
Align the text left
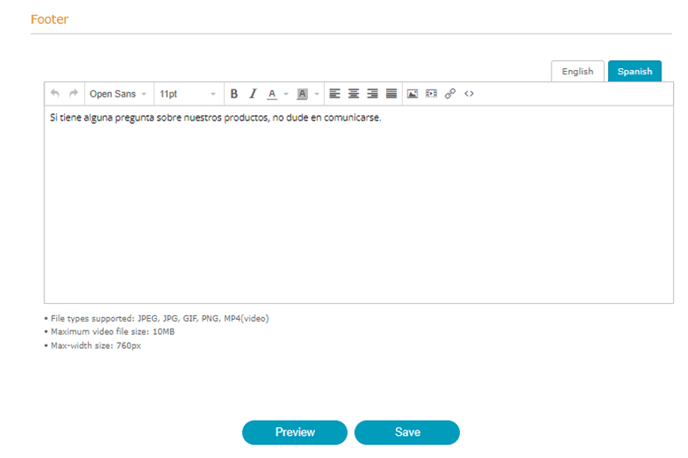(335, 94)
